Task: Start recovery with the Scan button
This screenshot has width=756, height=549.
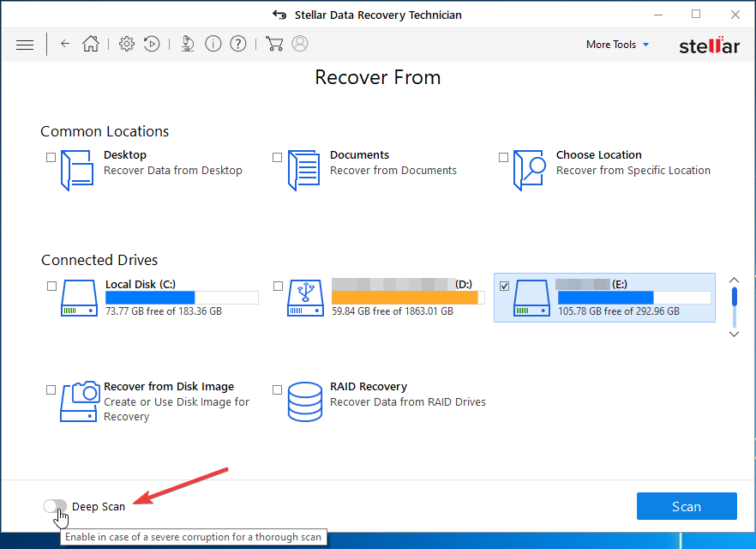Action: [687, 506]
